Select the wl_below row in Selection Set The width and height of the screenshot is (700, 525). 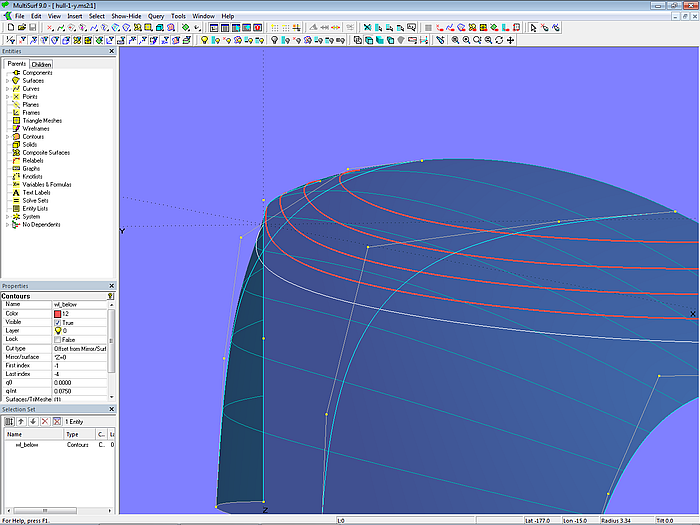coord(27,444)
